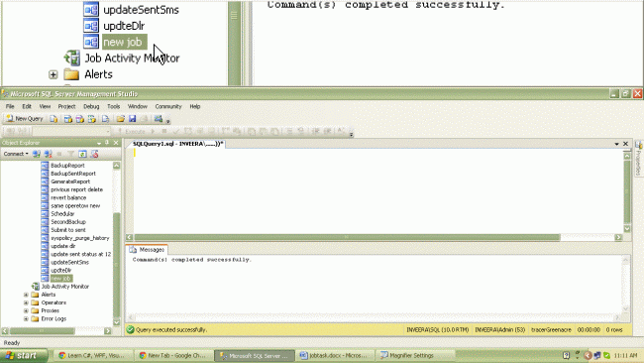Select the update dlr job
This screenshot has width=644, height=363.
coord(62,246)
